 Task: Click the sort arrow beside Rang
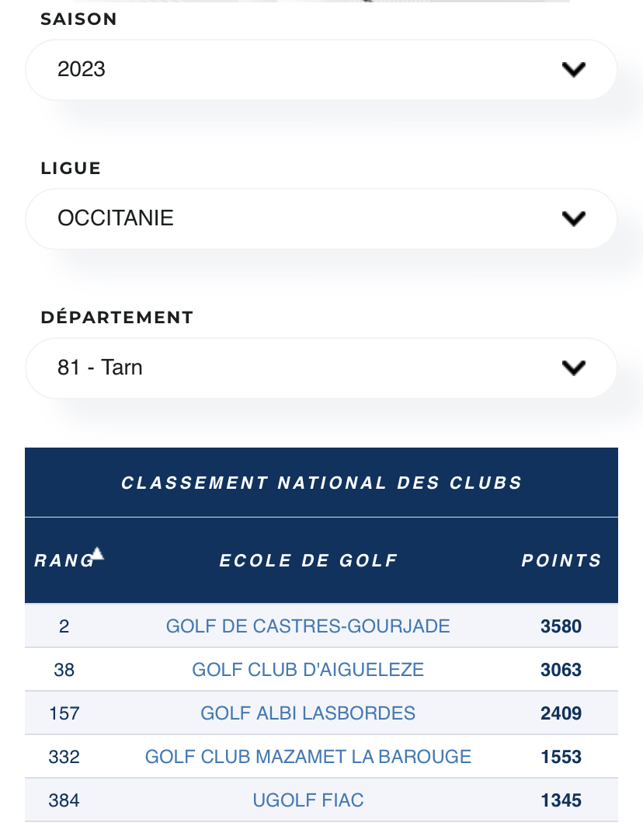(97, 554)
